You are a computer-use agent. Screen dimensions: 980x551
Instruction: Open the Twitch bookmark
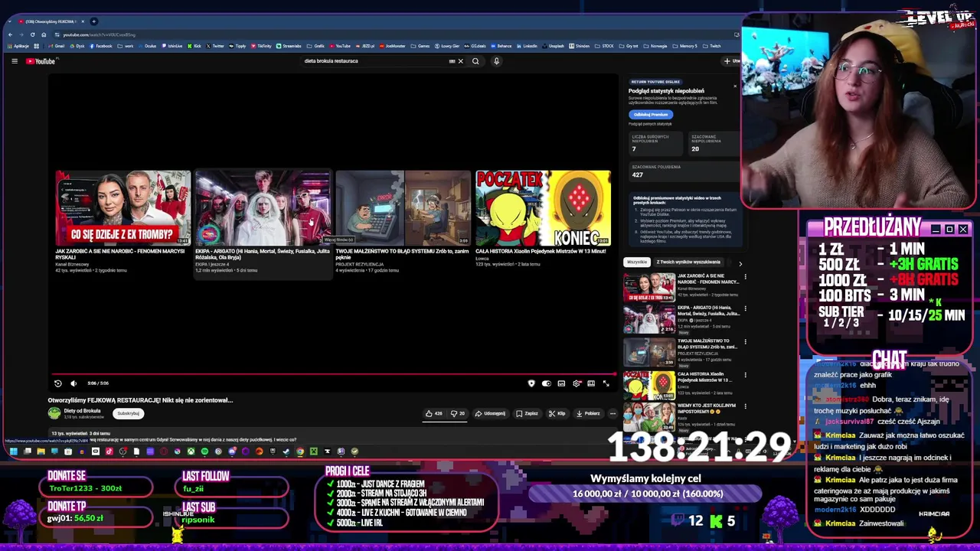coord(712,46)
